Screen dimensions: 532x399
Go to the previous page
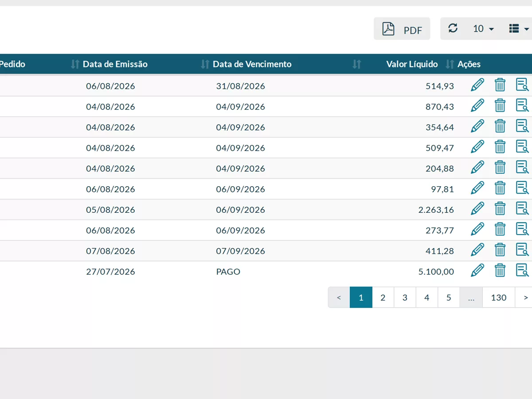pos(339,297)
